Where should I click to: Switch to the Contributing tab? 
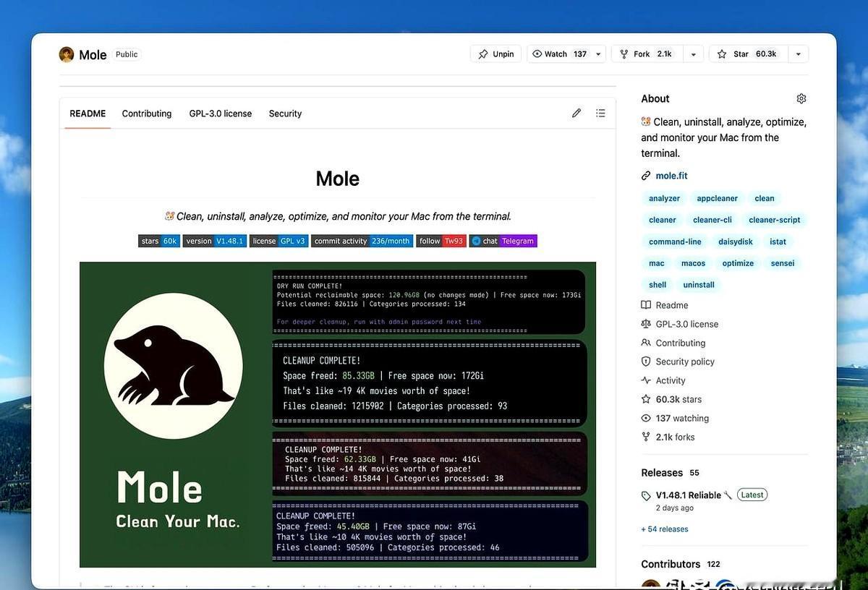[147, 114]
